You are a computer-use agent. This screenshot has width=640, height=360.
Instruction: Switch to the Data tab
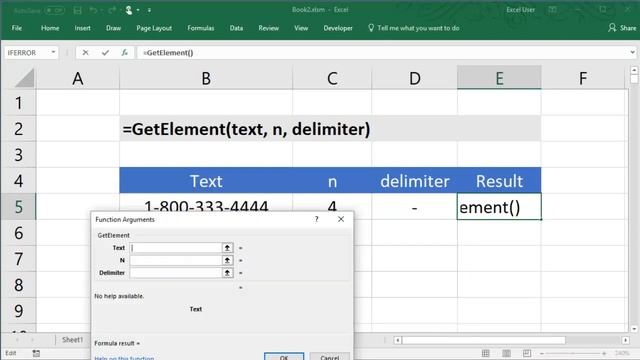[236, 28]
